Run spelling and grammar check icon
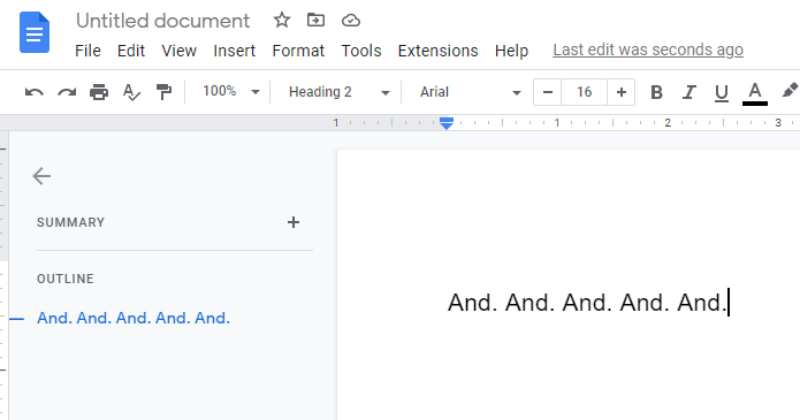Screen dimensions: 800x420 pos(132,92)
